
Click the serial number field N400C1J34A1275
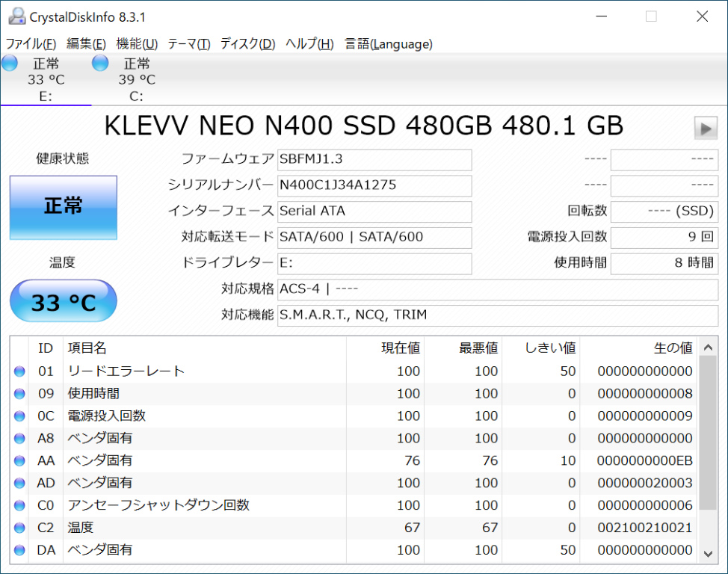[x=374, y=186]
